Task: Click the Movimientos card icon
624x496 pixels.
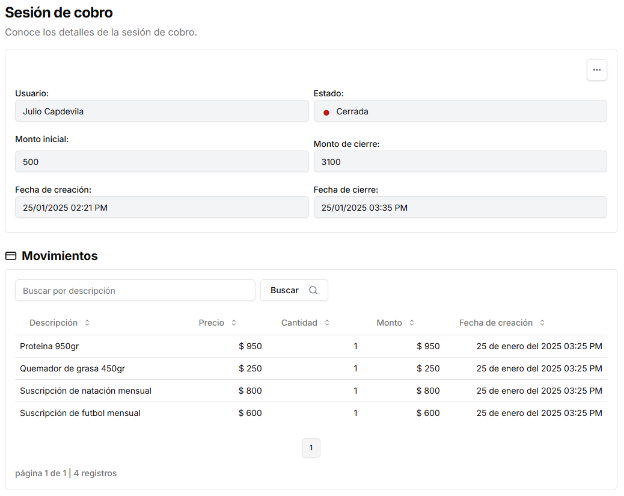Action: pos(11,256)
